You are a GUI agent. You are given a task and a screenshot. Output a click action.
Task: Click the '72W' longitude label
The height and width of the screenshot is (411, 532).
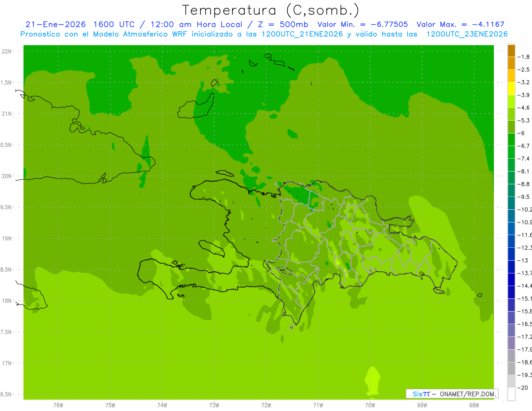point(266,405)
